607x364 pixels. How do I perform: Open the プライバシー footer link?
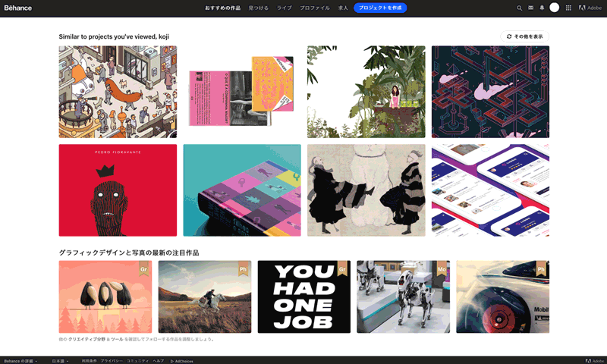pyautogui.click(x=112, y=361)
